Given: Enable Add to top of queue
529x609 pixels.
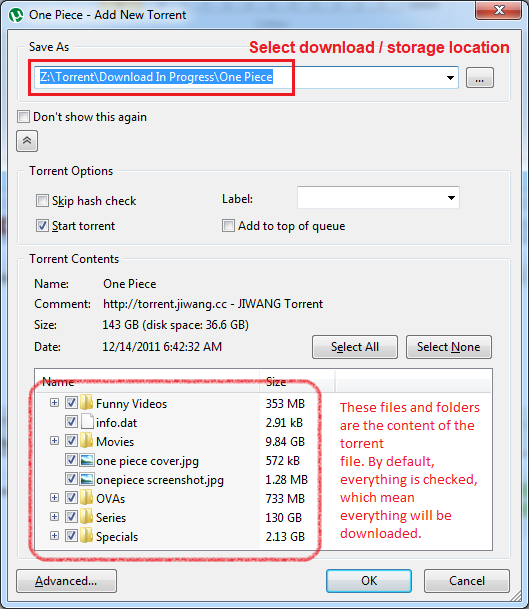Looking at the screenshot, I should 228,226.
